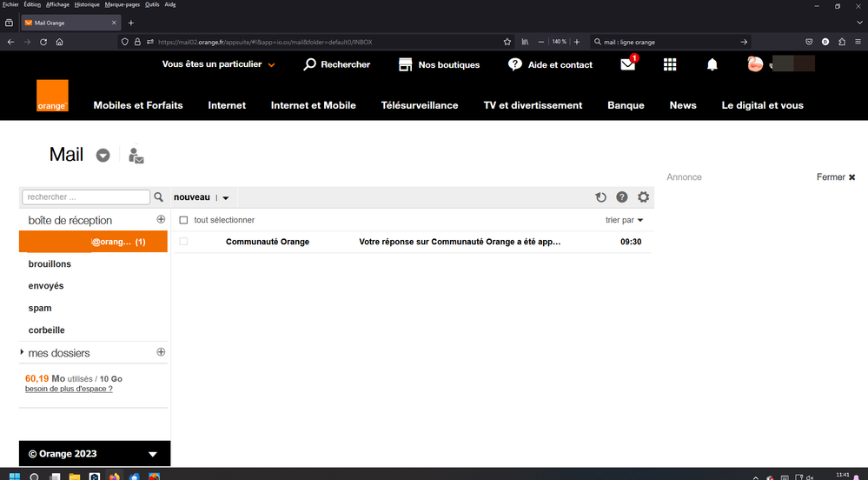Open the Télésurveillance navigation menu

419,105
